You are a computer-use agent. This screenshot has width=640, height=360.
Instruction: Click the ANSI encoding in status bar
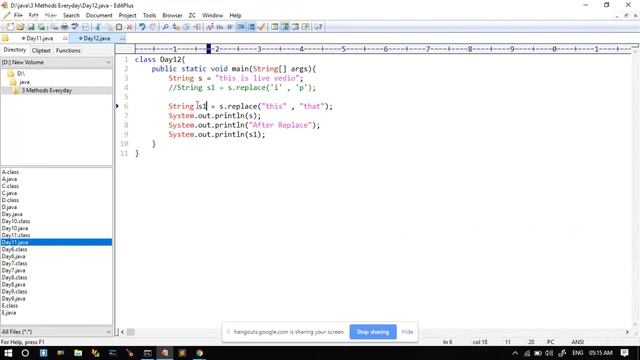(x=577, y=342)
